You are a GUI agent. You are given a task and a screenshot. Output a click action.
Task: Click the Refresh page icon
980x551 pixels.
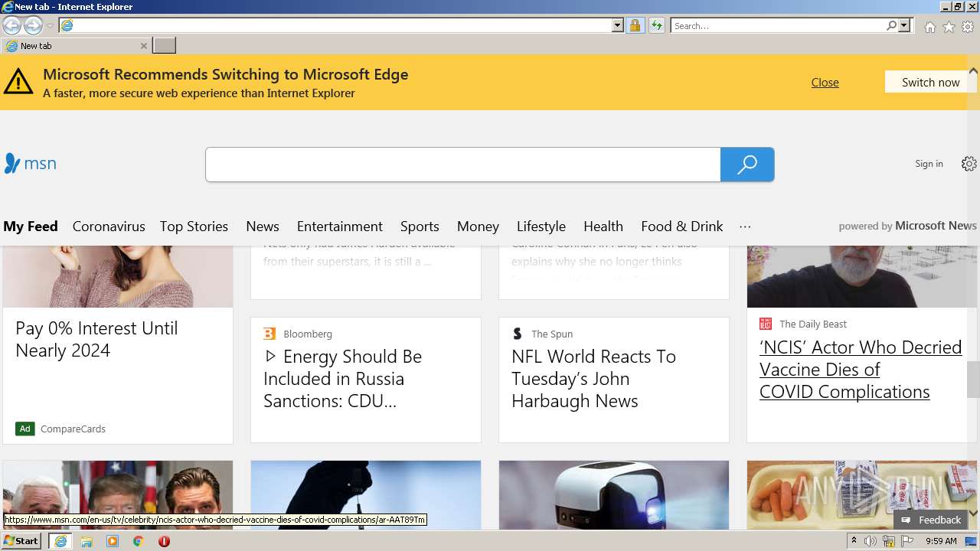(656, 25)
